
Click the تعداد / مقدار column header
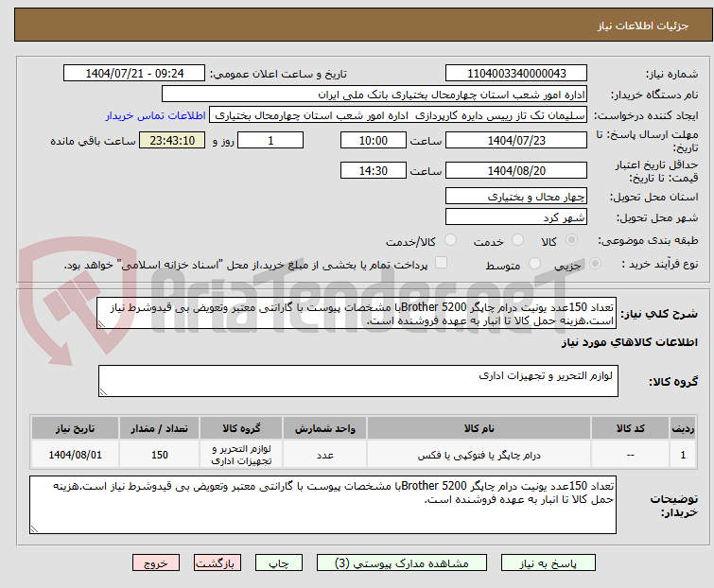pyautogui.click(x=160, y=428)
